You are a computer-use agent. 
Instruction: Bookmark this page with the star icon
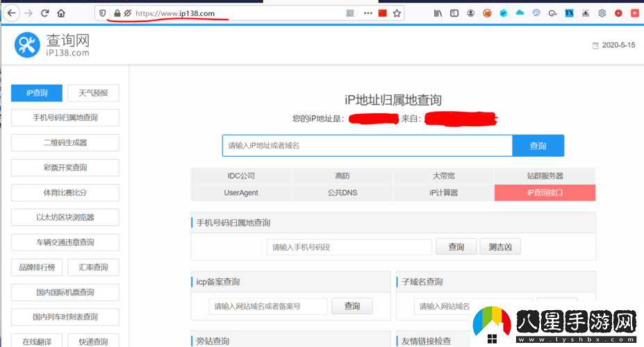(397, 13)
